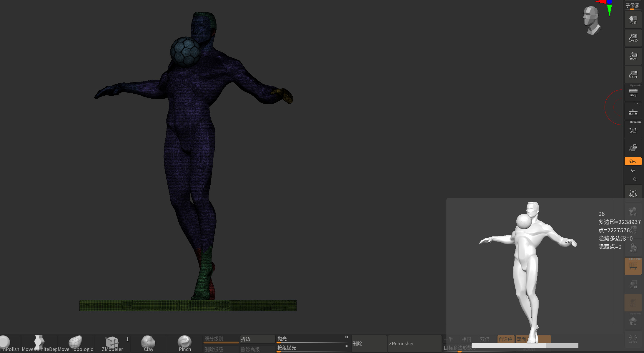The image size is (644, 353).
Task: Toggle 透视 perspective view
Action: (x=633, y=92)
